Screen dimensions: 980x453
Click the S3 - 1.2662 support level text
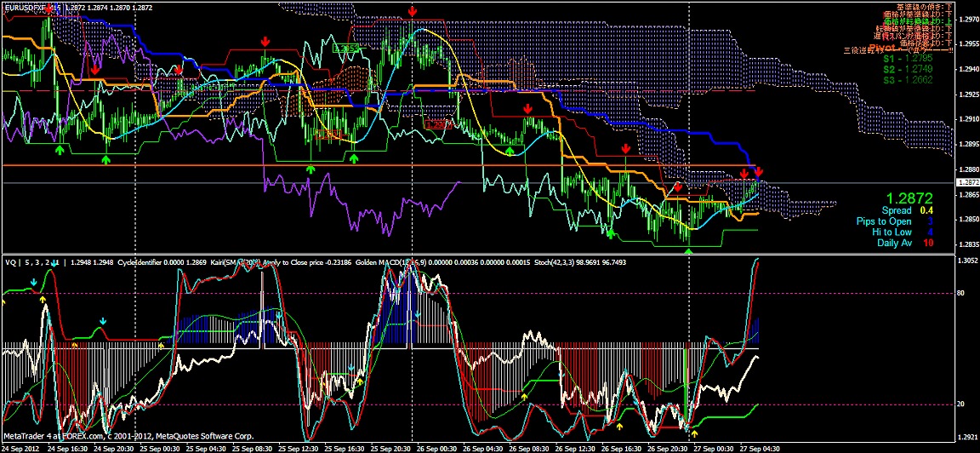(907, 79)
